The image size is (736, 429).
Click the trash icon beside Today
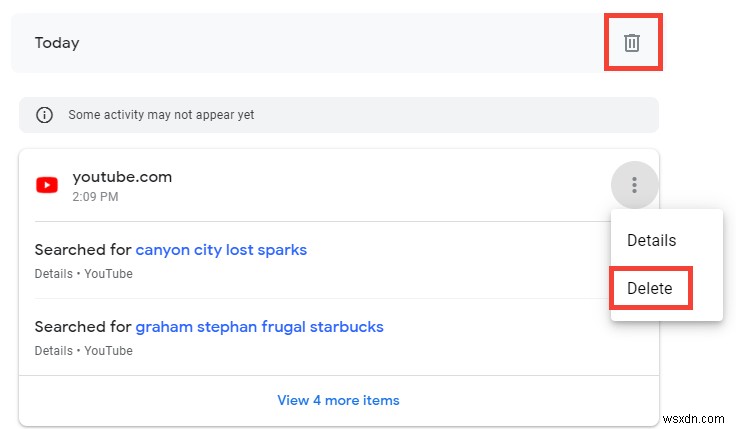coord(632,43)
